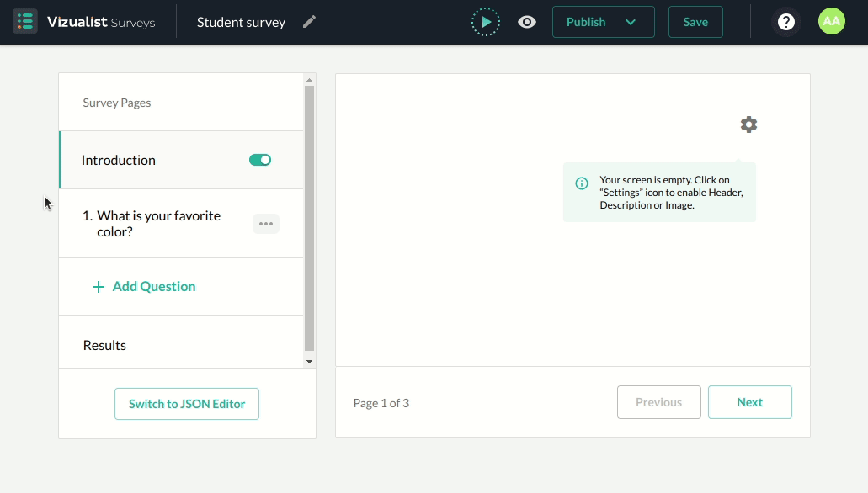Expand the Publish dropdown arrow

coord(631,22)
